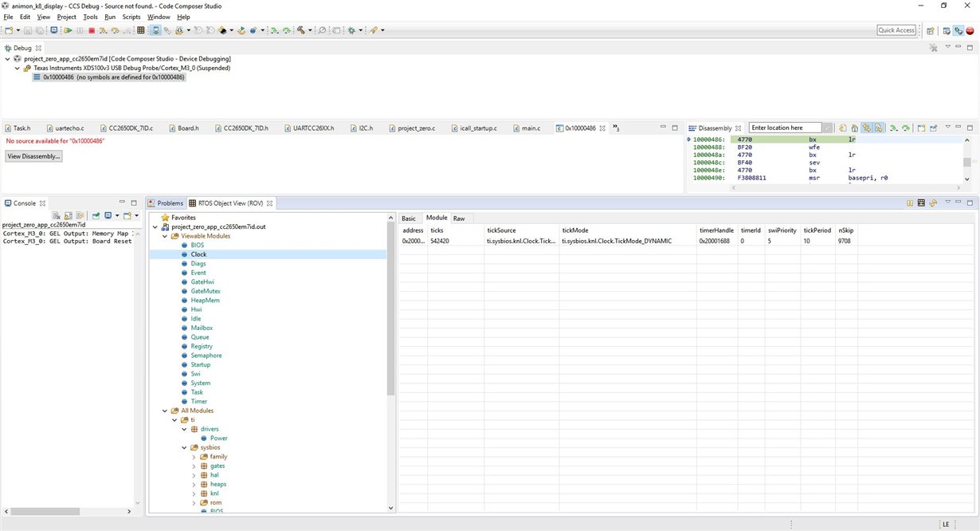Click the View Disassembly button

(x=33, y=156)
